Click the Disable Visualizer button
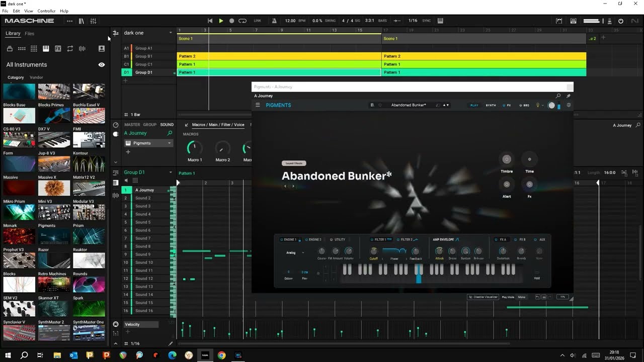 pyautogui.click(x=483, y=297)
